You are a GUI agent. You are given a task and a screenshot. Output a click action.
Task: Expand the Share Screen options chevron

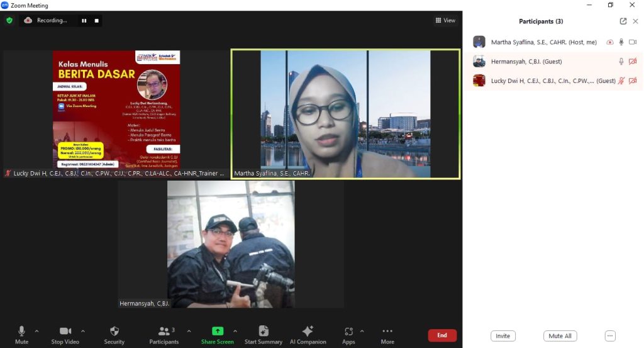[x=235, y=331]
